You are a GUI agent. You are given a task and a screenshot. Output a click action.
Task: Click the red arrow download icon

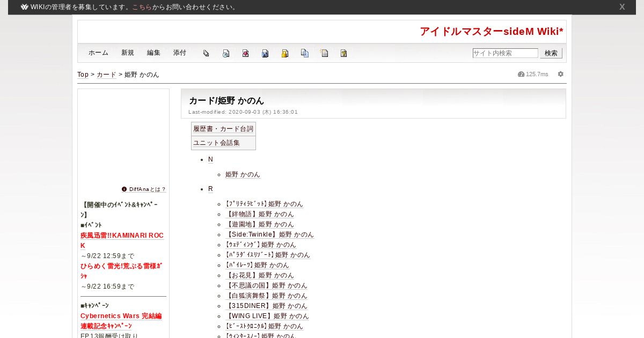(245, 53)
